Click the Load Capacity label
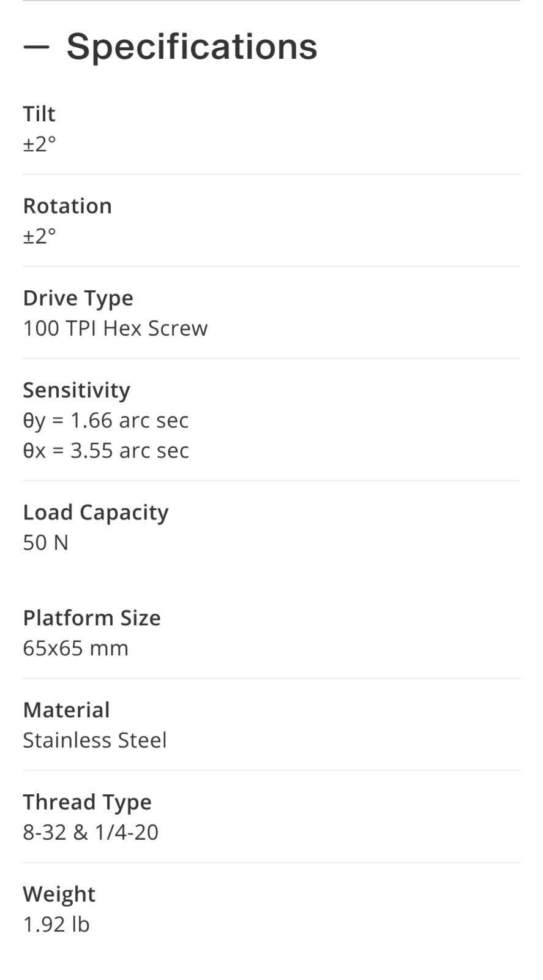The width and height of the screenshot is (543, 980). click(95, 512)
